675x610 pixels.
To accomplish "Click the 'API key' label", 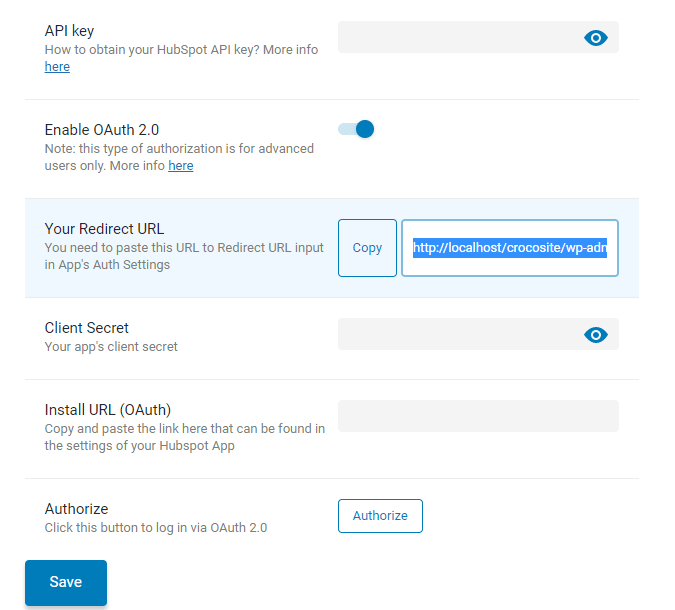I will point(69,31).
